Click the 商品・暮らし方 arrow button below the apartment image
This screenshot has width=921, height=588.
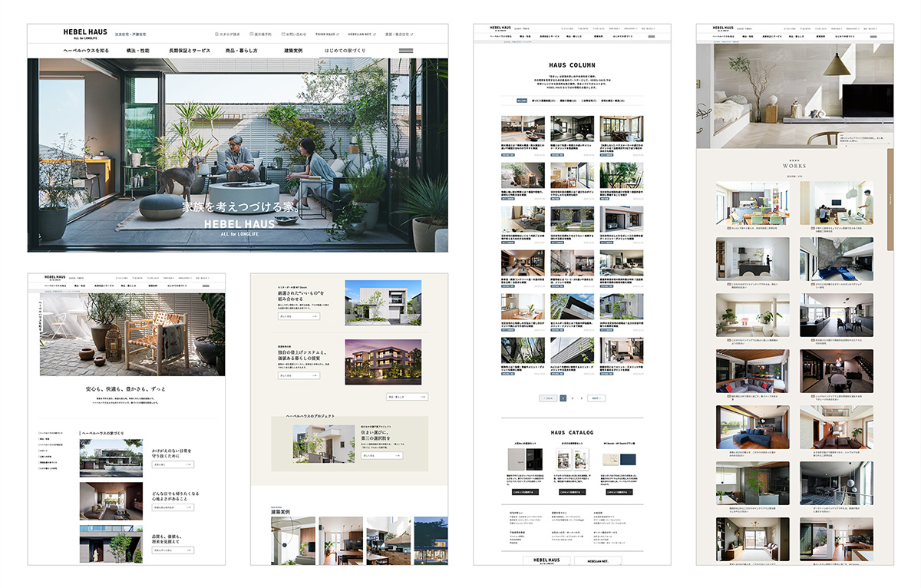point(407,397)
